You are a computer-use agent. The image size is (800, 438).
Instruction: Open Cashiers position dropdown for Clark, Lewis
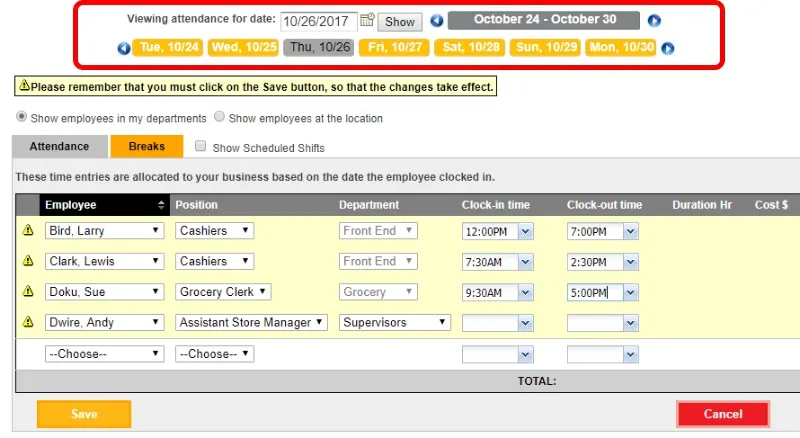pos(214,261)
